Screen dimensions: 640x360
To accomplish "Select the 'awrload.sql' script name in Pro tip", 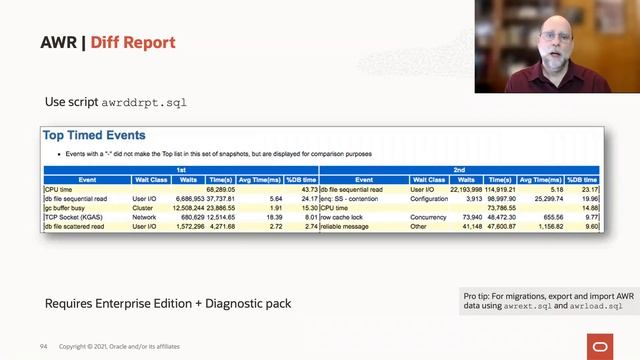I will 596,306.
